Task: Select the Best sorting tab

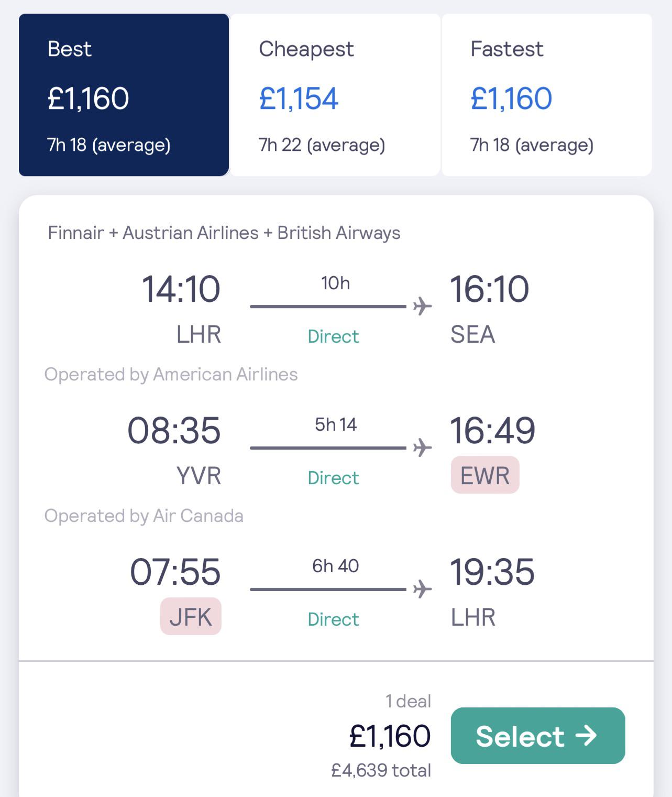Action: pyautogui.click(x=124, y=95)
